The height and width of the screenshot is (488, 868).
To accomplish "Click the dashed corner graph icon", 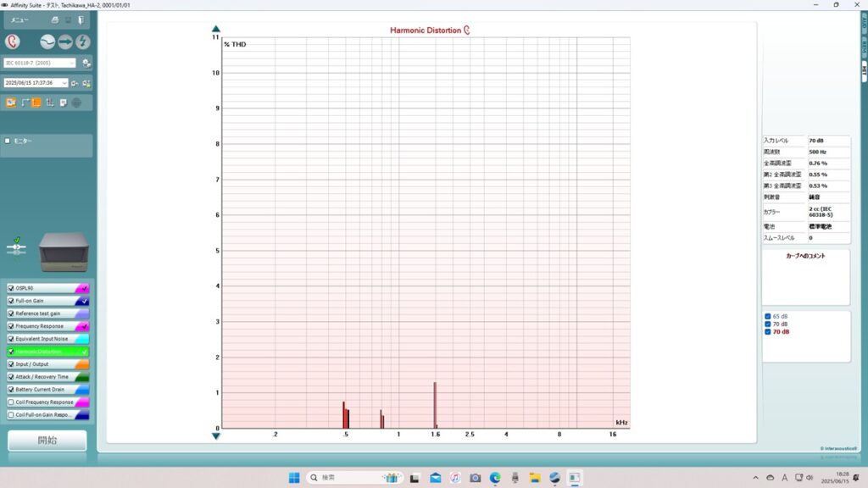I will (x=25, y=103).
